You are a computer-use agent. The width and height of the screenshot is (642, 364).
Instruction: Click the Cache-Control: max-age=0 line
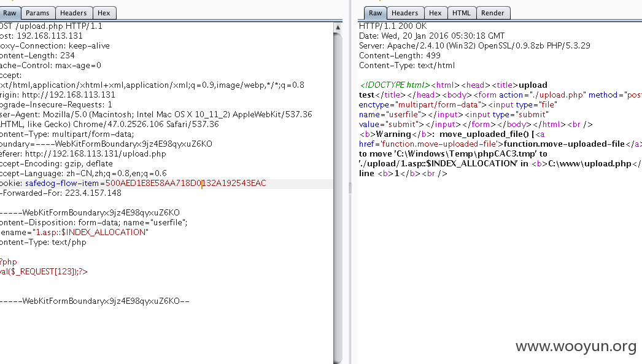(50, 65)
